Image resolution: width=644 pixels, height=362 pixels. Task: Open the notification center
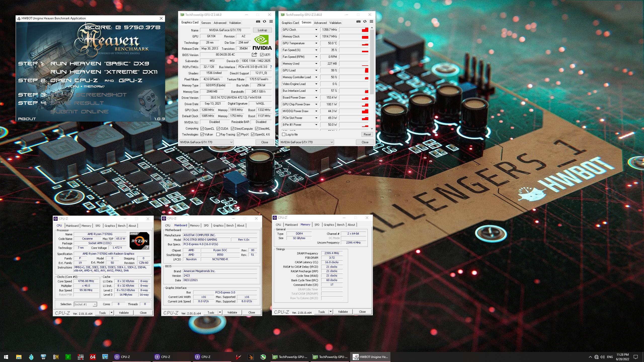(636, 357)
